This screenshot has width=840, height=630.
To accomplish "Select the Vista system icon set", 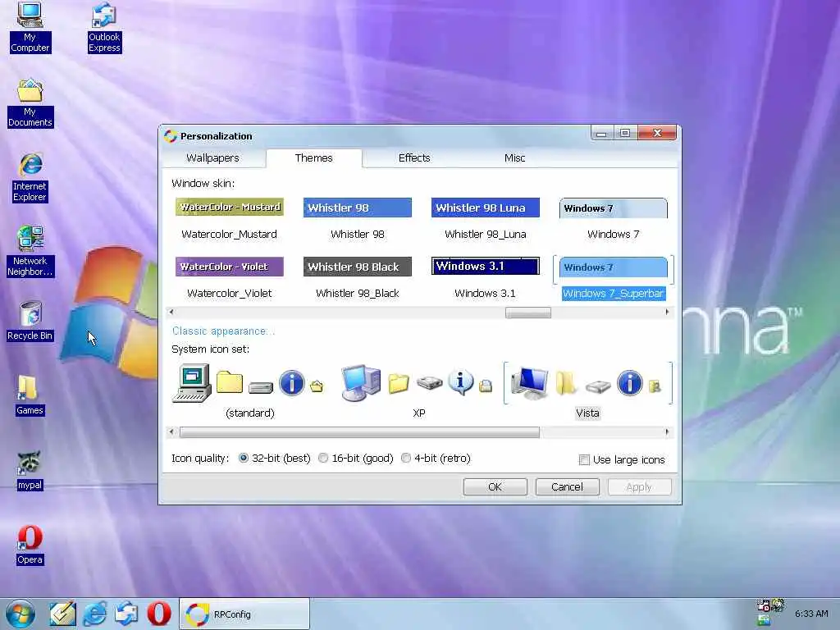I will [587, 391].
